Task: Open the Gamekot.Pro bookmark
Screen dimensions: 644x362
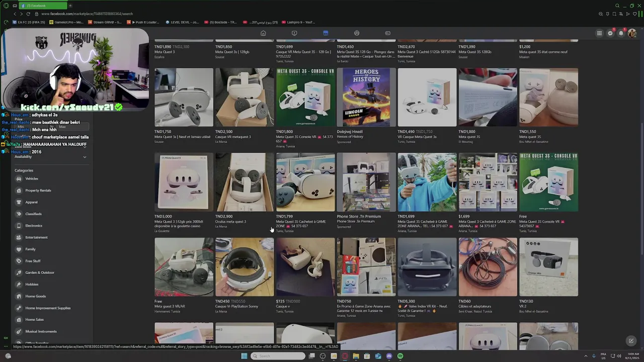Action: click(x=66, y=22)
